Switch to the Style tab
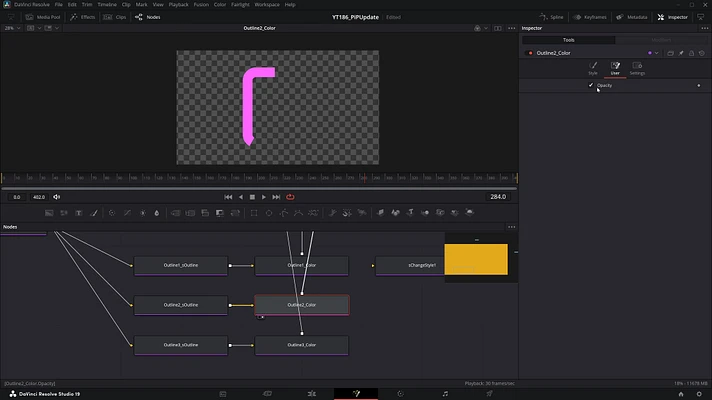Image resolution: width=712 pixels, height=400 pixels. tap(593, 68)
